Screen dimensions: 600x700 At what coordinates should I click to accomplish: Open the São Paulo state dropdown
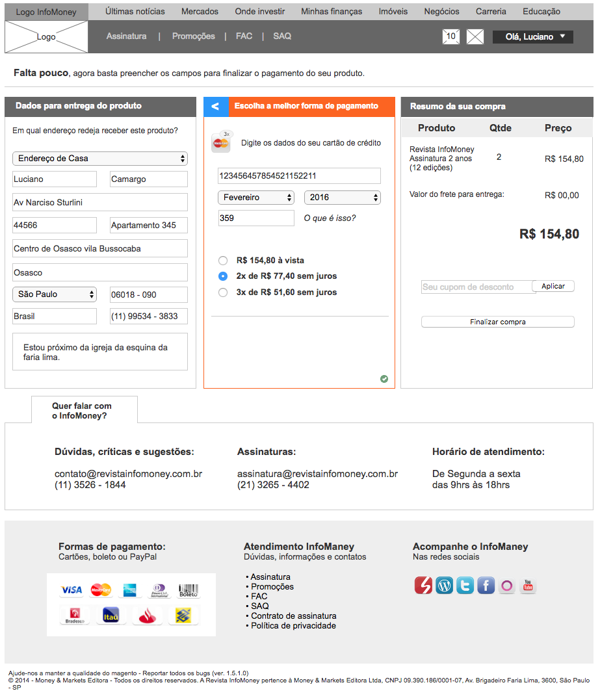55,294
